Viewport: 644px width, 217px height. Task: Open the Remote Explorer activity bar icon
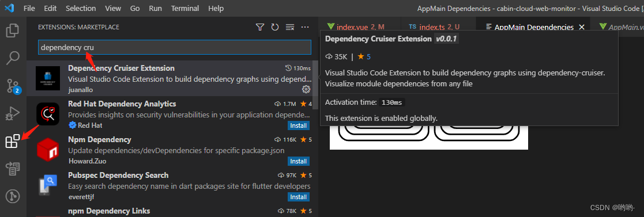pyautogui.click(x=13, y=168)
